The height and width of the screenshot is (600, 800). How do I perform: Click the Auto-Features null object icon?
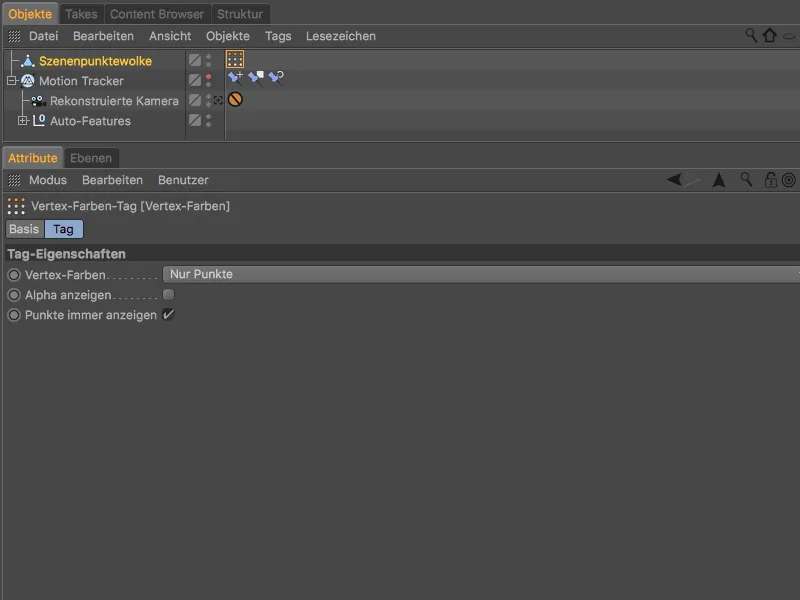(39, 120)
